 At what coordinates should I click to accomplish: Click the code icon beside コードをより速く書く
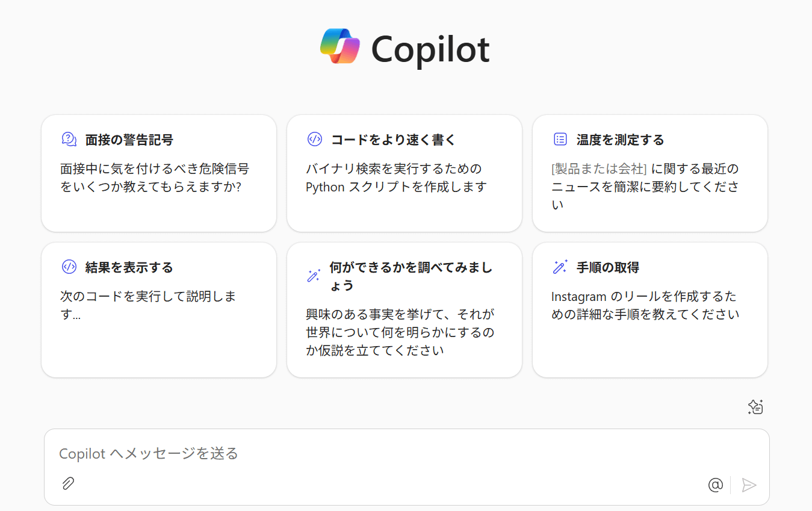(314, 139)
